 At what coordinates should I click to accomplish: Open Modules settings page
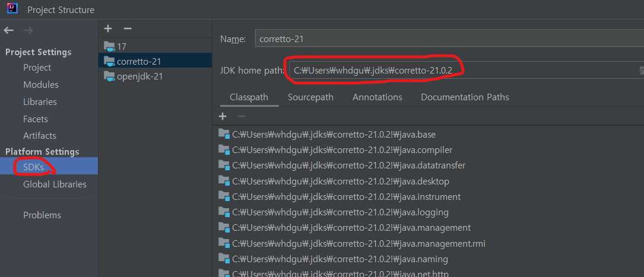click(x=41, y=85)
